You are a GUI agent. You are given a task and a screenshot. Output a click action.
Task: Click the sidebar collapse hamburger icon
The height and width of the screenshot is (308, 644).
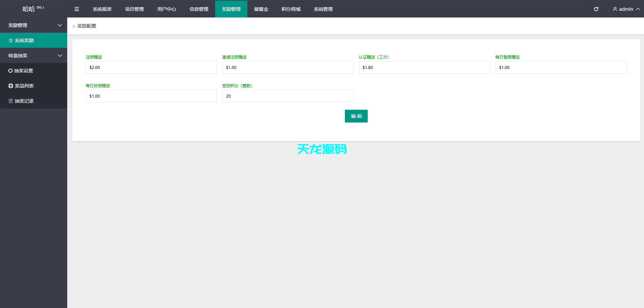click(x=77, y=9)
